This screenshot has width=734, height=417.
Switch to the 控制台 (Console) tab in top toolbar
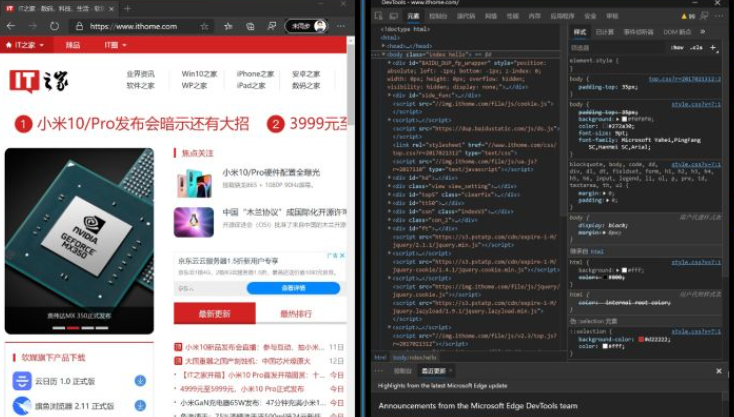point(438,16)
